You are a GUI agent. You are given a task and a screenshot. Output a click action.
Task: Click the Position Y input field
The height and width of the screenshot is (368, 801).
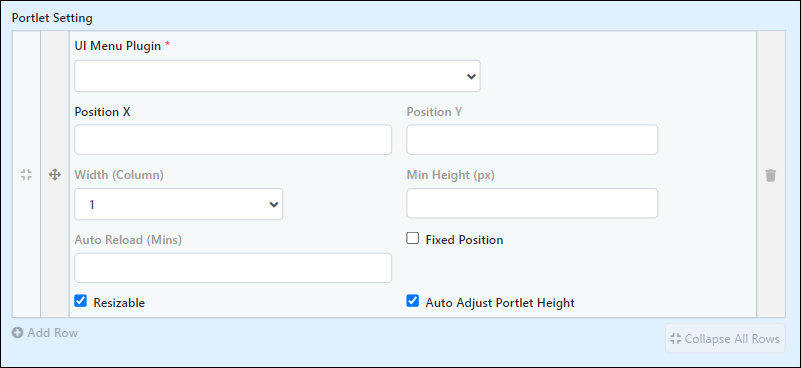click(532, 140)
